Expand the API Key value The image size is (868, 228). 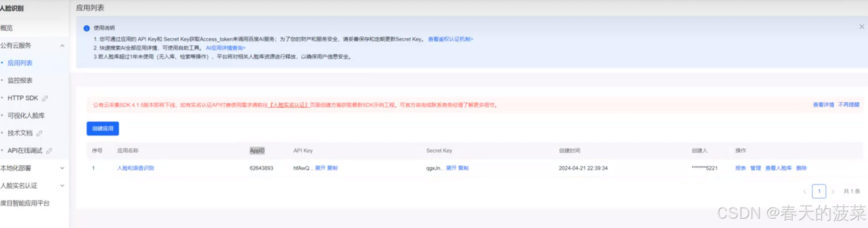coord(320,168)
